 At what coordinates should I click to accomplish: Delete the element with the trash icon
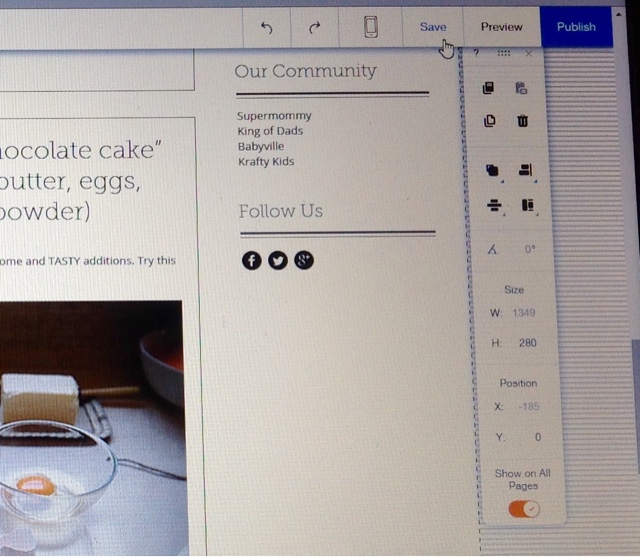(x=522, y=121)
